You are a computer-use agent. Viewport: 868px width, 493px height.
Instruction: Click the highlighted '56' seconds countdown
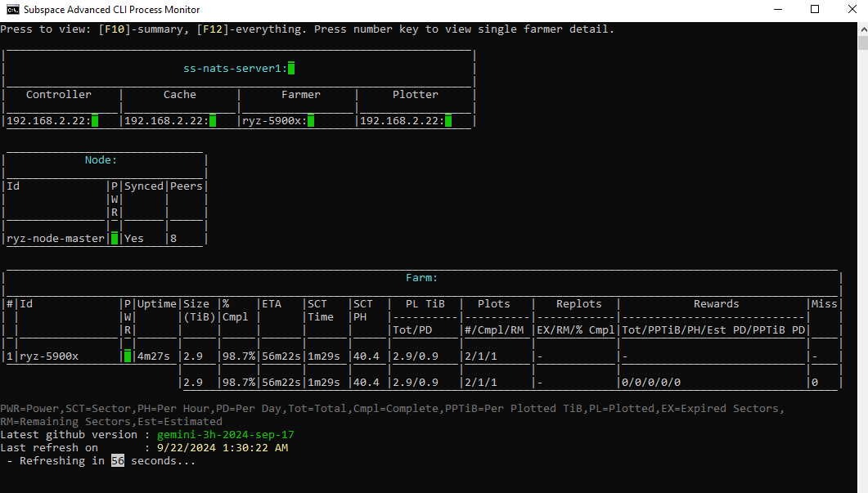pyautogui.click(x=118, y=461)
